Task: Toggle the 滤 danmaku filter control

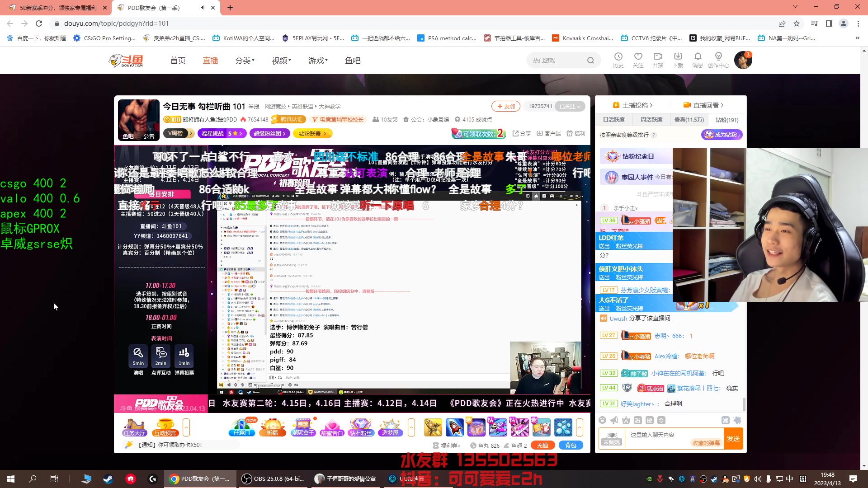Action: pyautogui.click(x=726, y=420)
